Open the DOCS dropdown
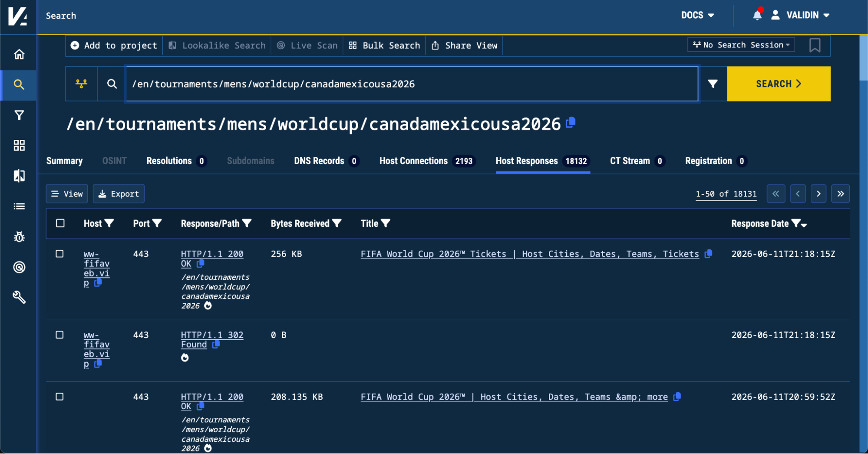Screen dimensions: 868x454 click(697, 15)
